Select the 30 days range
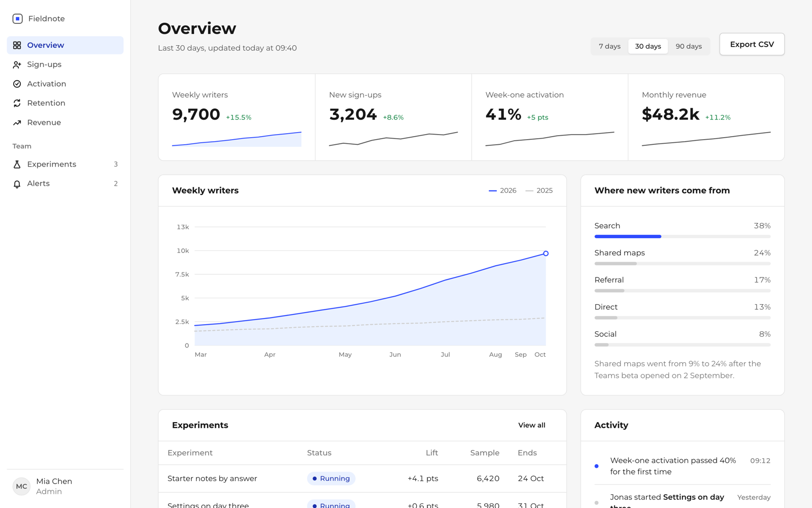The image size is (812, 508). pos(648,46)
